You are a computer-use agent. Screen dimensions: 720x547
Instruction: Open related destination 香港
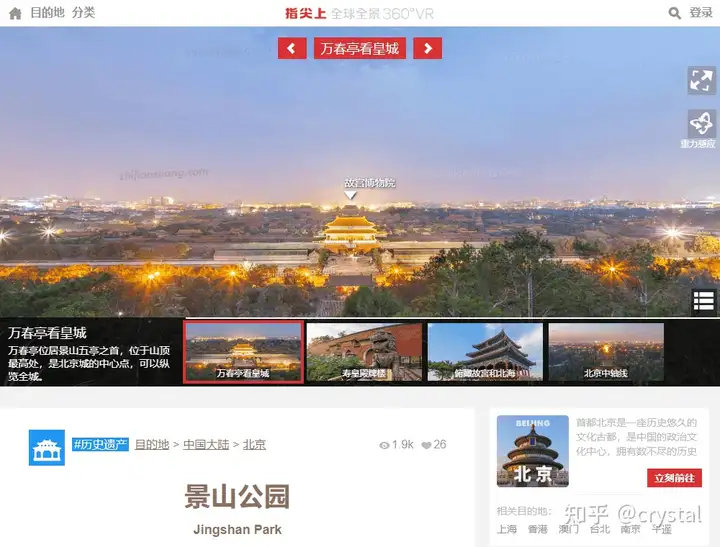click(538, 529)
